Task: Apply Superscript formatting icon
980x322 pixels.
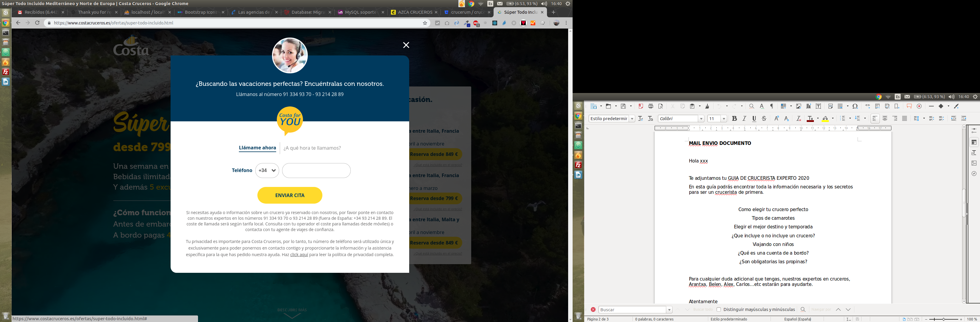Action: click(x=777, y=119)
